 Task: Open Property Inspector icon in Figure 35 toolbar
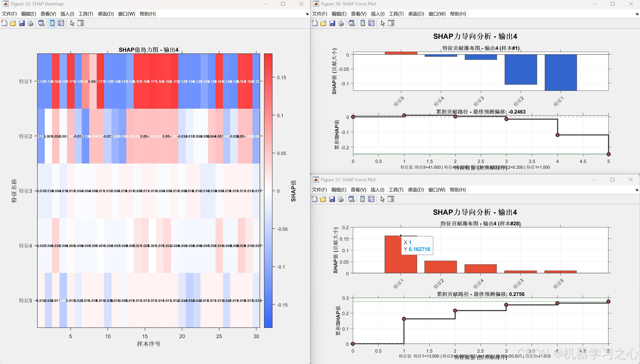81,23
